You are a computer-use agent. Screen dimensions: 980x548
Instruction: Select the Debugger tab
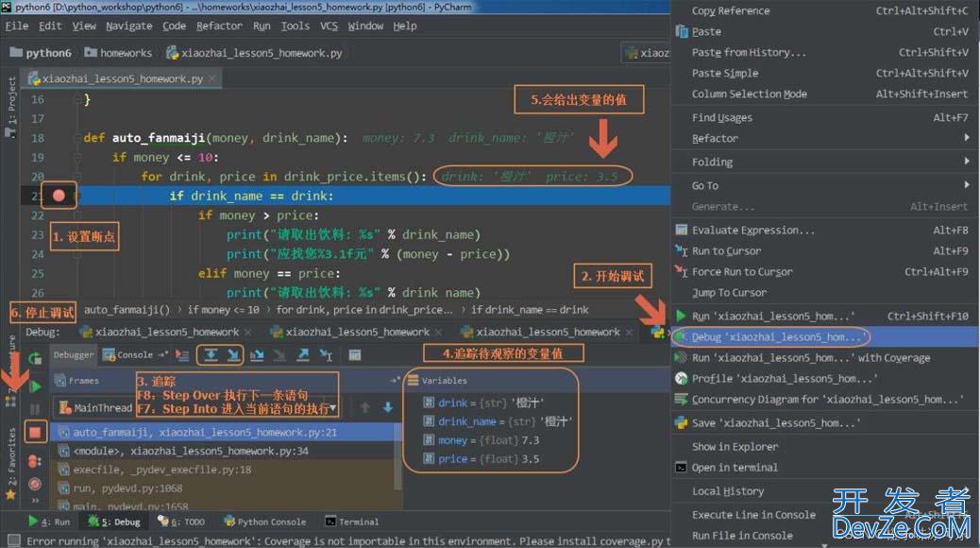73,354
